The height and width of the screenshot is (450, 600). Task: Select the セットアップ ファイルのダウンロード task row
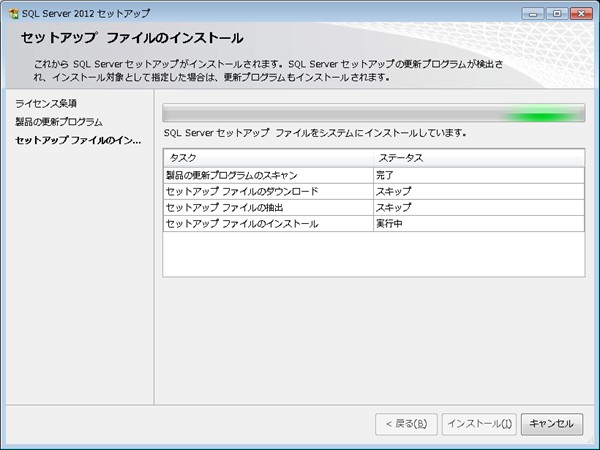click(373, 191)
